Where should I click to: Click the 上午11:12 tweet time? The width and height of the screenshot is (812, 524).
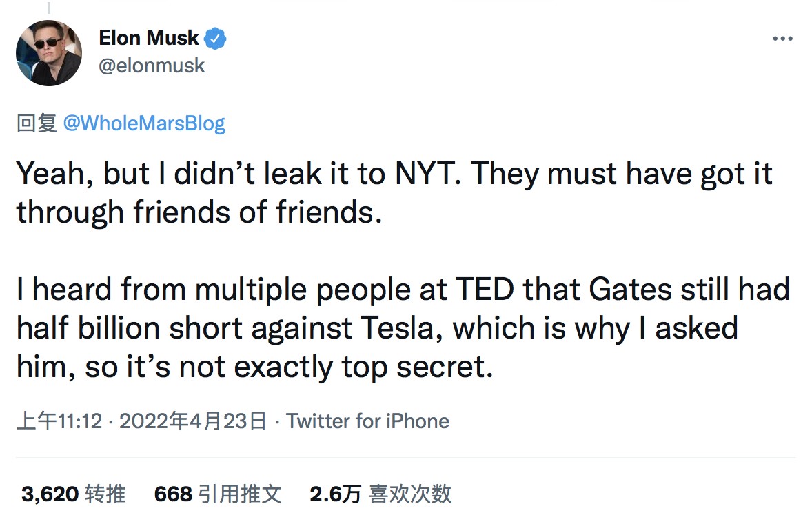tap(59, 421)
